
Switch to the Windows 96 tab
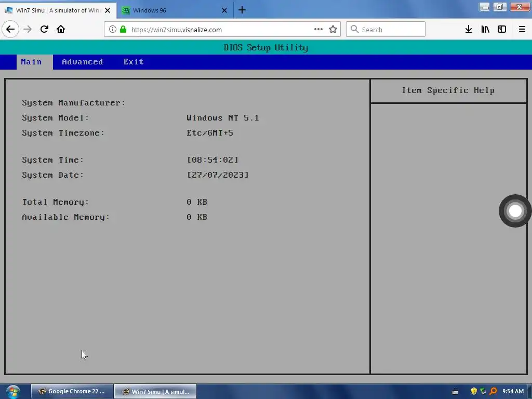[175, 10]
